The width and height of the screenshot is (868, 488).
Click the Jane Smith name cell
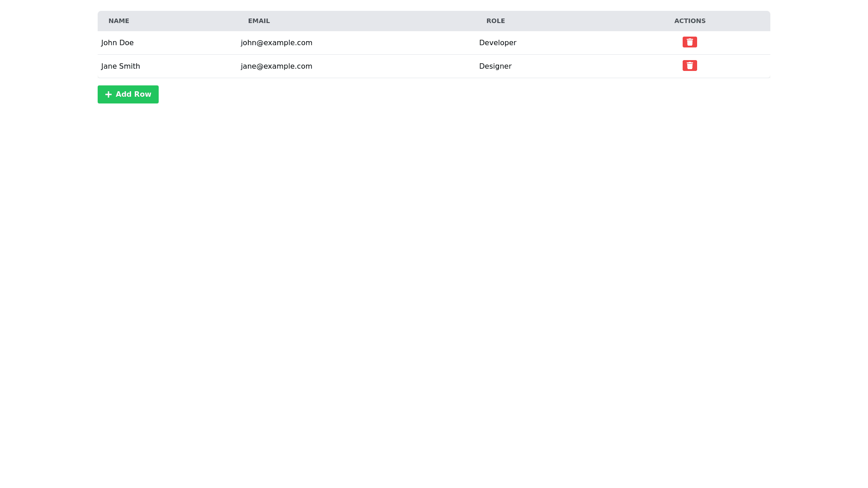pyautogui.click(x=121, y=66)
